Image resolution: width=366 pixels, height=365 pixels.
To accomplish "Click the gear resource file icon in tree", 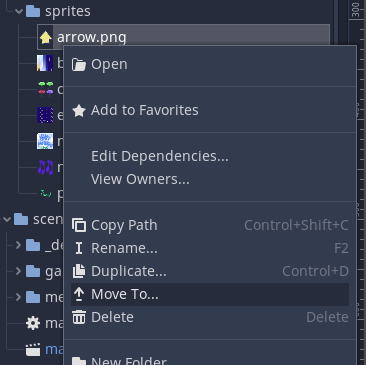I will [x=33, y=323].
